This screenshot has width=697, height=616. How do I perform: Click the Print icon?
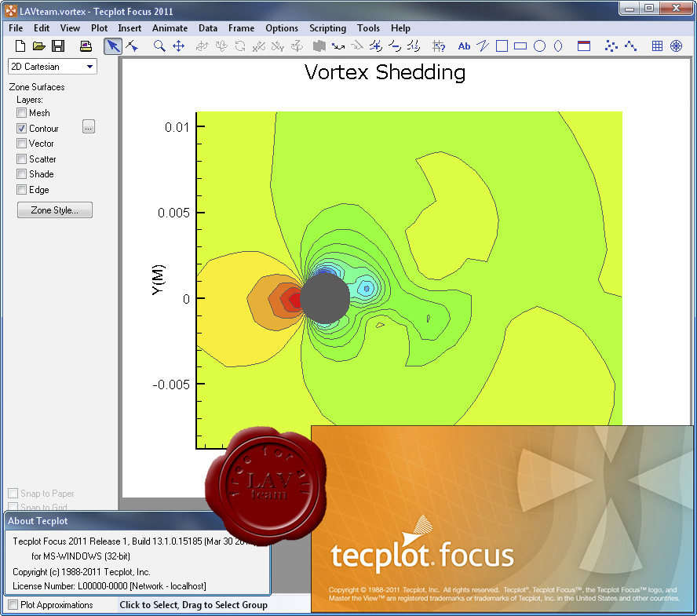(86, 46)
